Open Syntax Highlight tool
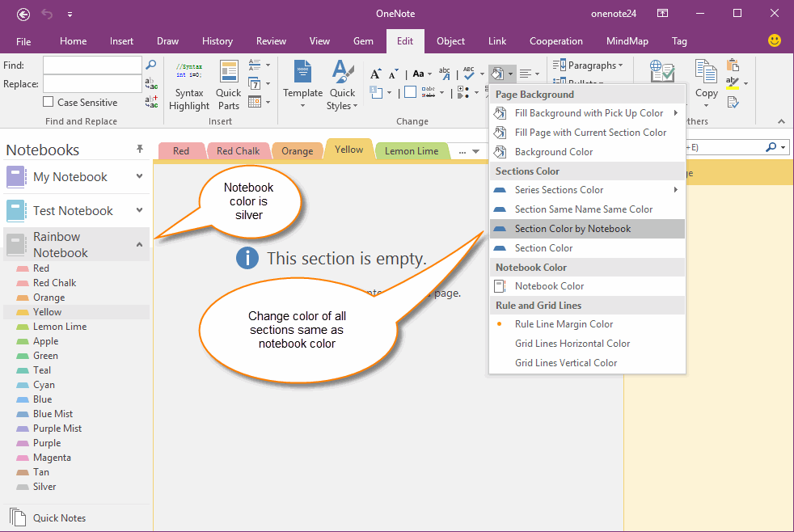This screenshot has width=794, height=532. (189, 86)
